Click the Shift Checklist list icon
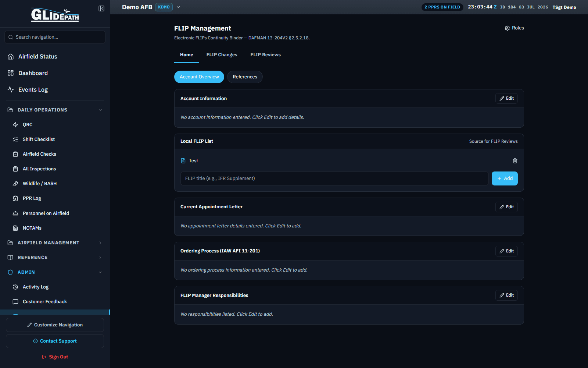 (15, 139)
